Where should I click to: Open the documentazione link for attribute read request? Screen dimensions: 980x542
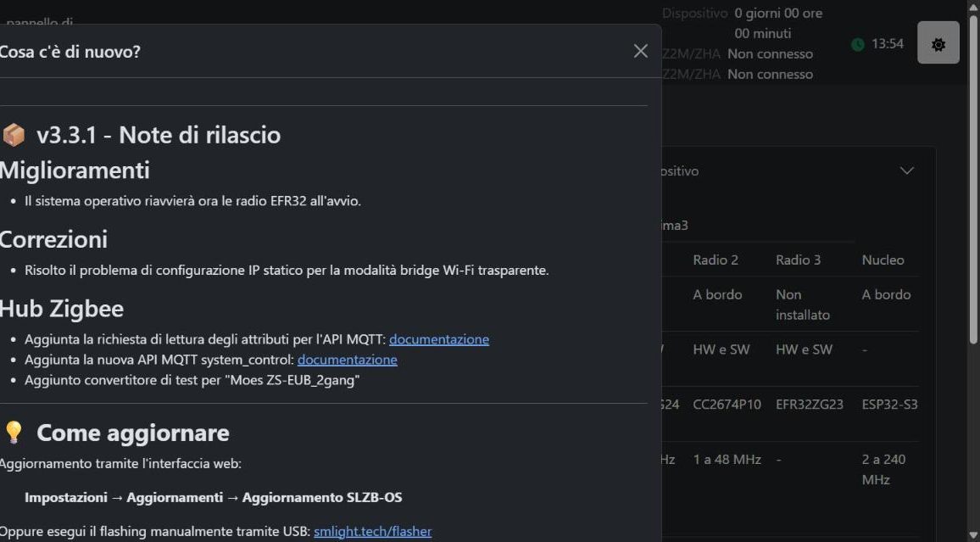click(x=439, y=339)
